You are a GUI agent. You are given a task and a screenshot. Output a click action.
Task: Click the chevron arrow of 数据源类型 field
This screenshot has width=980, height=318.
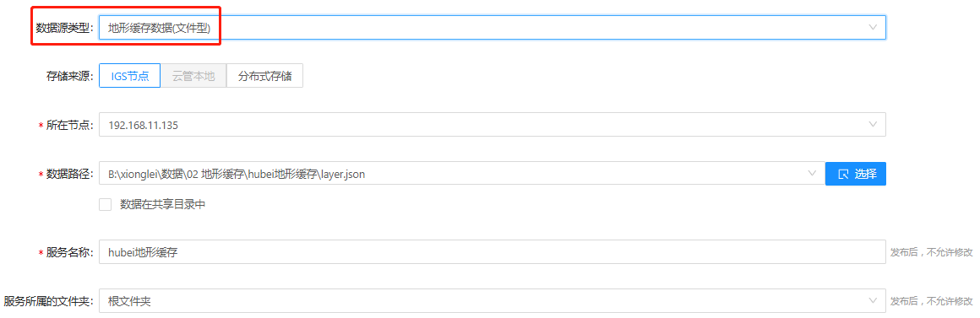tap(873, 28)
